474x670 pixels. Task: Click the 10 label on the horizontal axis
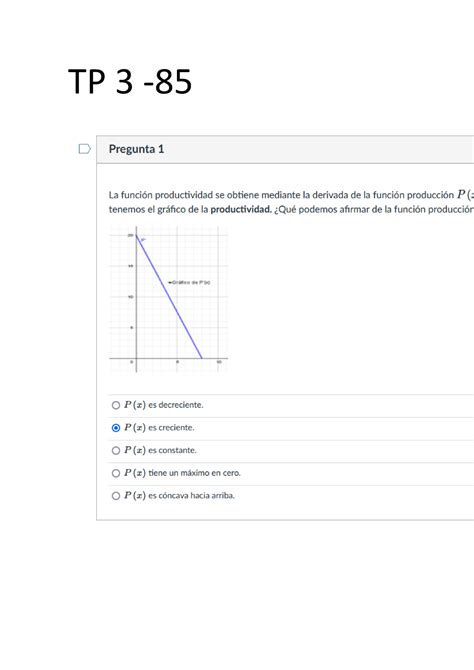coord(219,362)
